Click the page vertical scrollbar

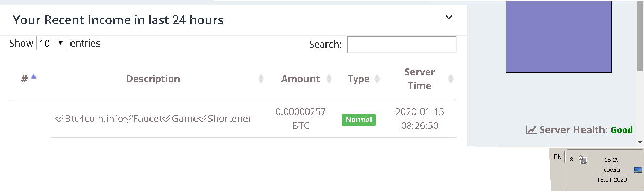point(640,37)
